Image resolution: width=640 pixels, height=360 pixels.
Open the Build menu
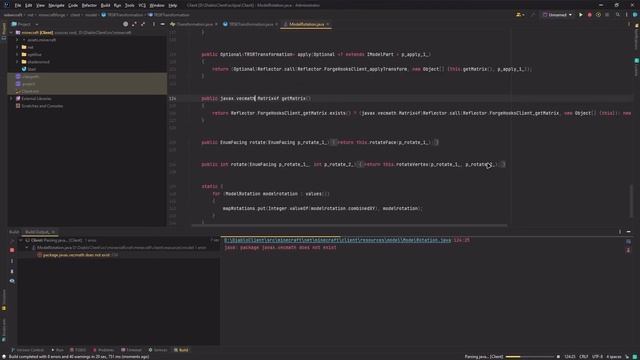coord(105,5)
